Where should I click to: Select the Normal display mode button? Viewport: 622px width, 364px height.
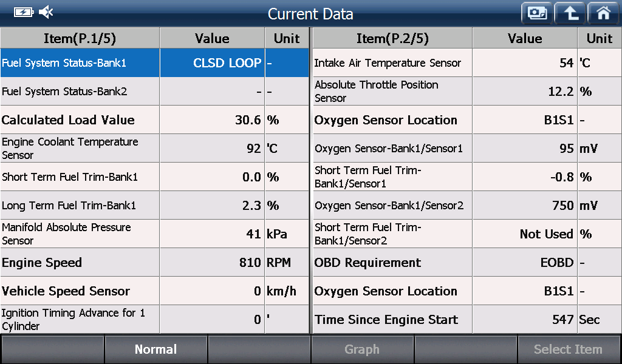click(x=155, y=349)
